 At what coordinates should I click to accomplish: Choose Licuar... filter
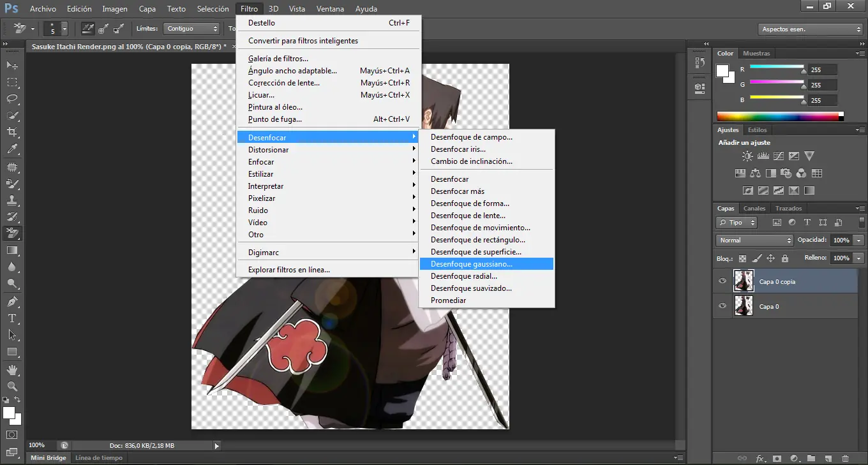pos(328,95)
